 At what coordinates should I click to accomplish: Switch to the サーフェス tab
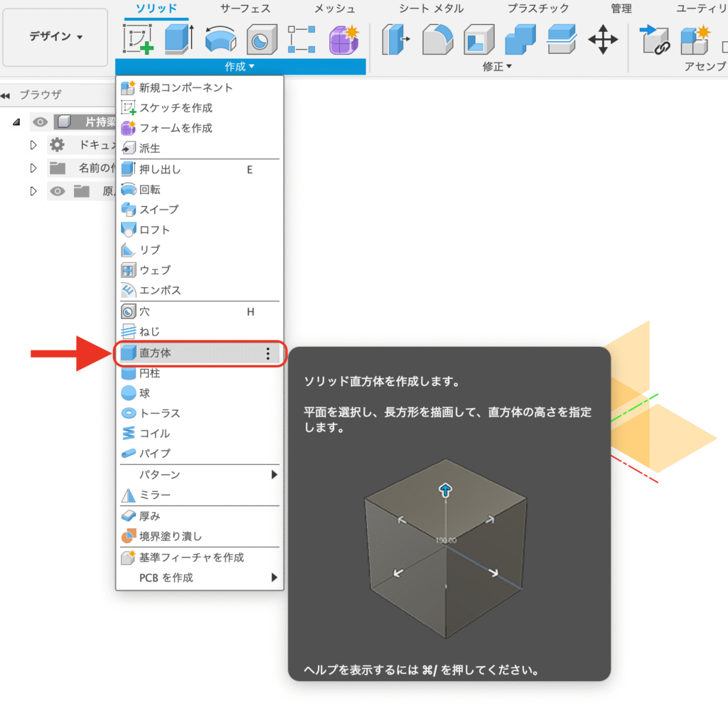[247, 9]
